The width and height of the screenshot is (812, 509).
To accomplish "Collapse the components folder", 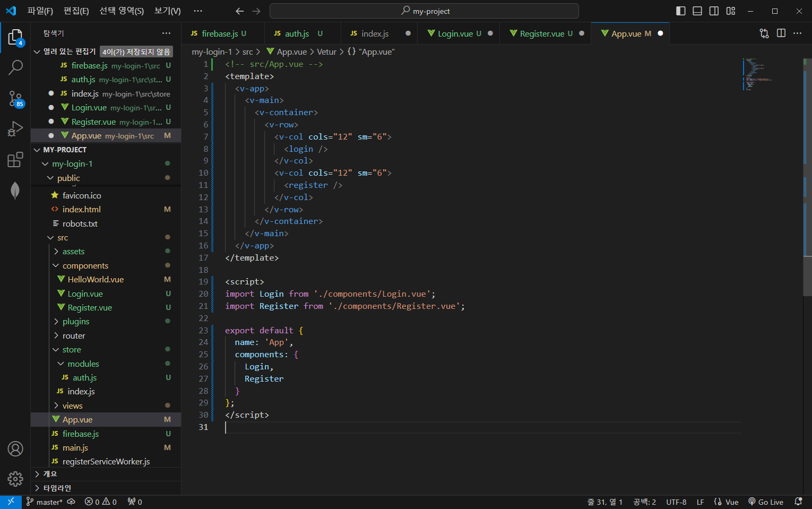I will [56, 266].
